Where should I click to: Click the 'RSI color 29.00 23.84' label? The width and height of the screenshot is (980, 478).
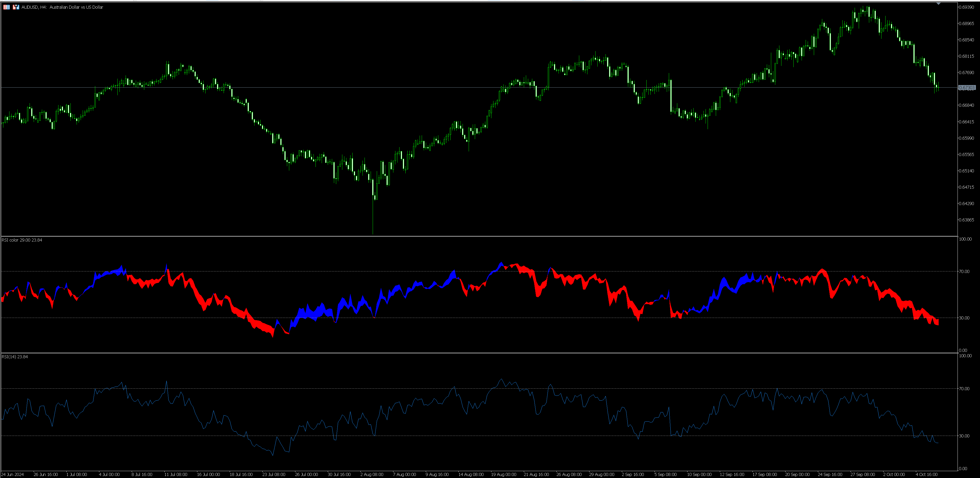(x=22, y=240)
